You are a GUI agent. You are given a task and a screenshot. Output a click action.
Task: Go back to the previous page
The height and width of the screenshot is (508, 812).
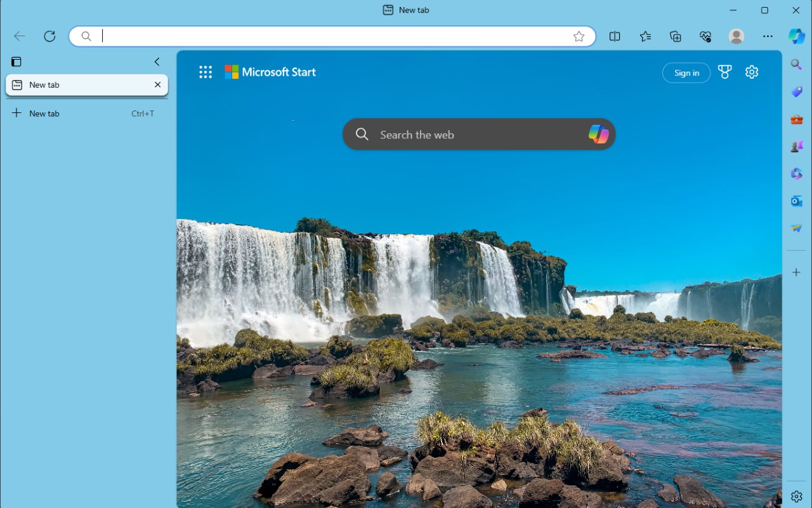pos(20,36)
